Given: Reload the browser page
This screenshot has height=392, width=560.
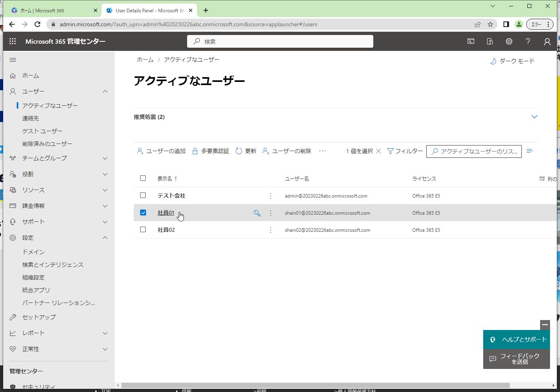Looking at the screenshot, I should (37, 24).
